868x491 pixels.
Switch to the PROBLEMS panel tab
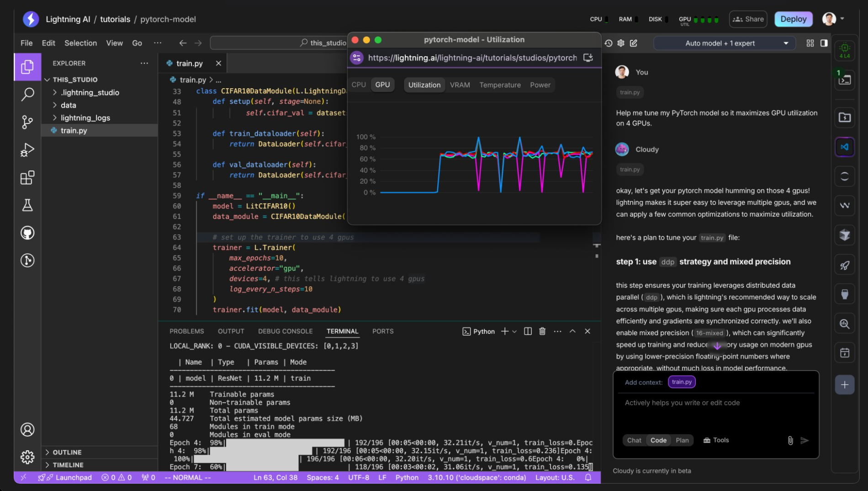coord(186,331)
